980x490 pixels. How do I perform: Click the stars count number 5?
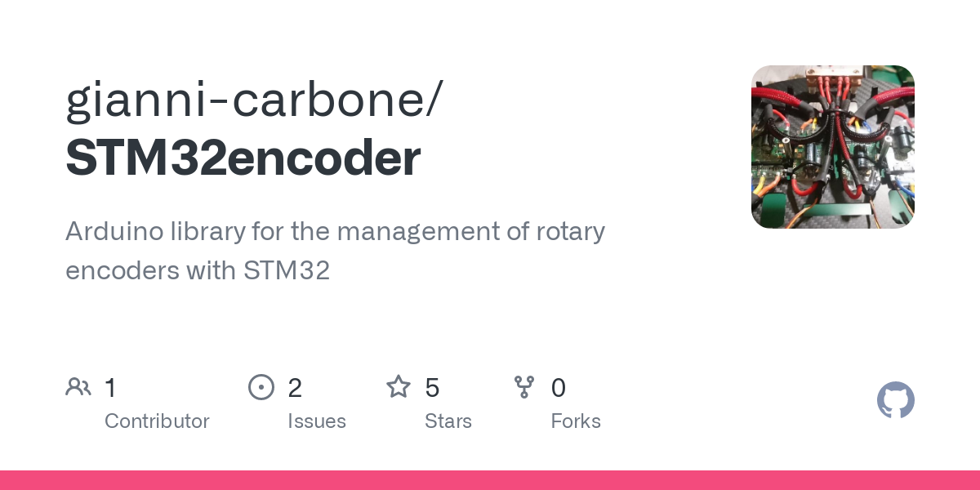(432, 388)
